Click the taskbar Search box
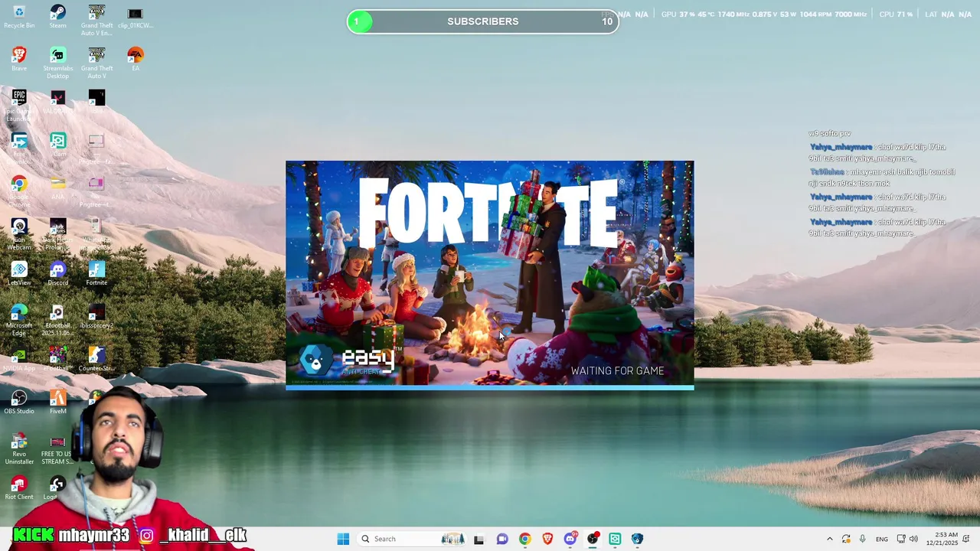The image size is (980, 551). pyautogui.click(x=412, y=539)
